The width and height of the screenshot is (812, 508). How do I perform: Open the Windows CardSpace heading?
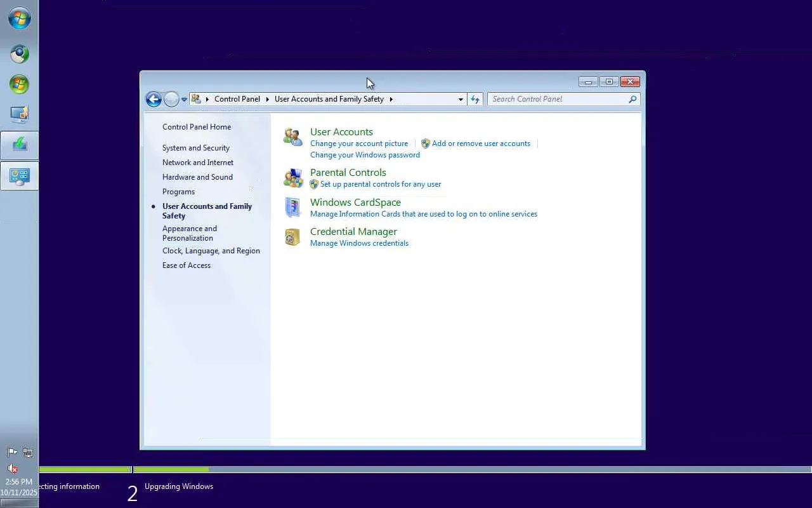(x=355, y=203)
